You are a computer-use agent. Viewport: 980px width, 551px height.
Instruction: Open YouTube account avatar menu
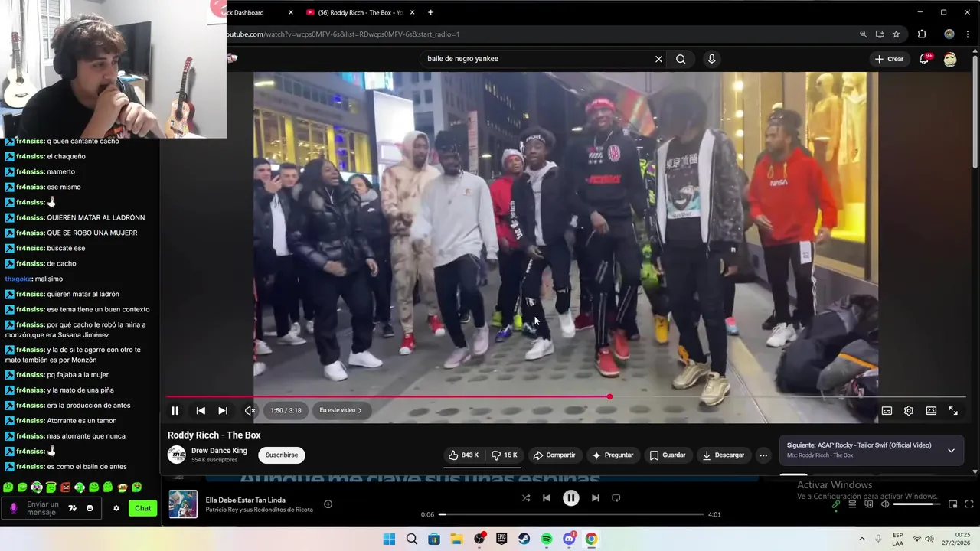click(950, 59)
